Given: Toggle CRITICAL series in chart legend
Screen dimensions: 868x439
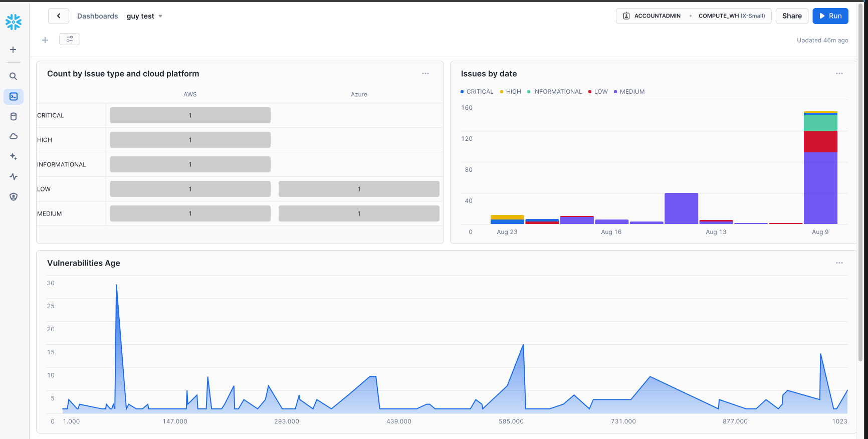Looking at the screenshot, I should point(477,92).
